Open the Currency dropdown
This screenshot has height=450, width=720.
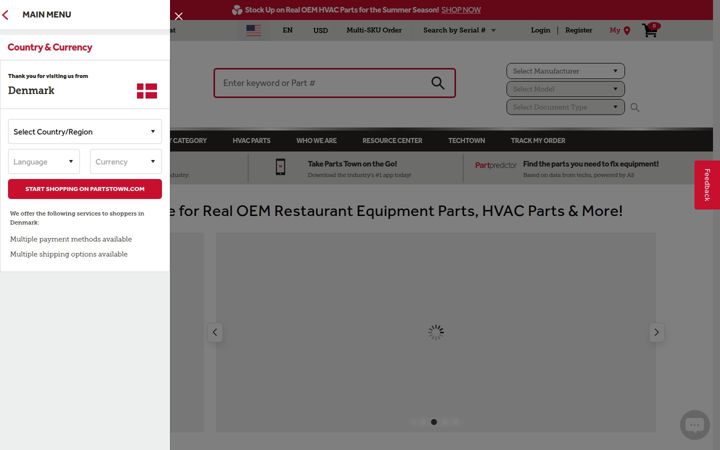pos(126,162)
